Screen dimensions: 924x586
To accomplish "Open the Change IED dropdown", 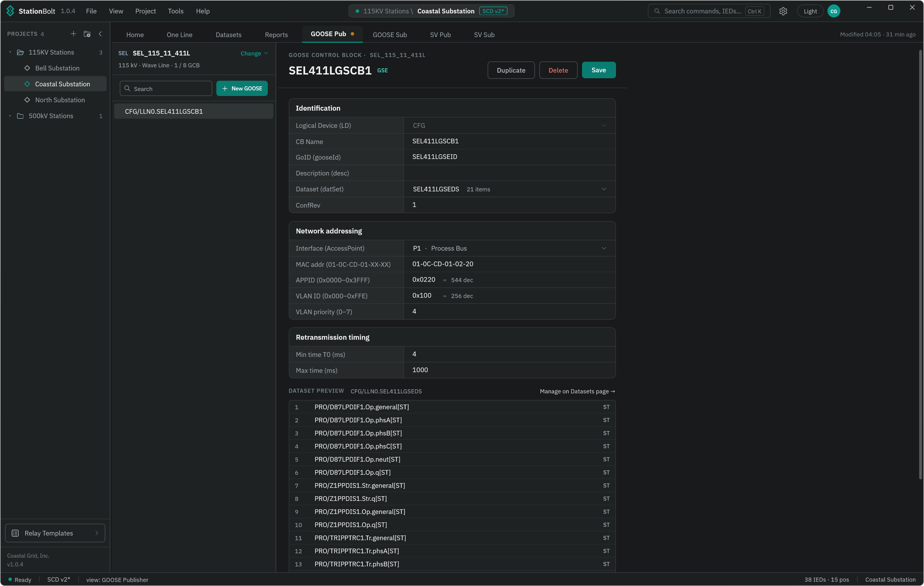I will click(254, 53).
